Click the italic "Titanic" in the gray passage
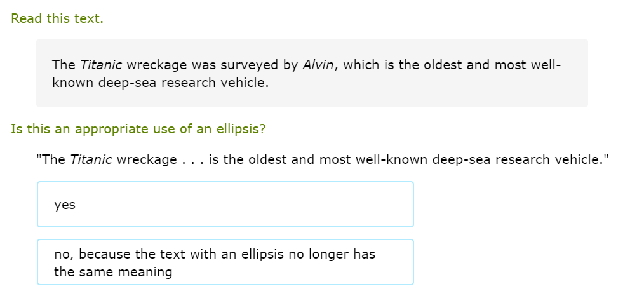Screen dimensions: 644x303 tap(101, 65)
